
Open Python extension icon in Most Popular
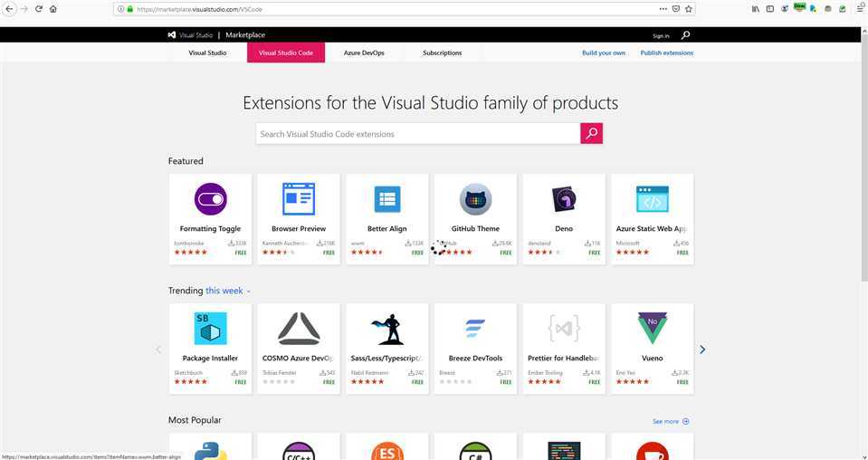210,451
